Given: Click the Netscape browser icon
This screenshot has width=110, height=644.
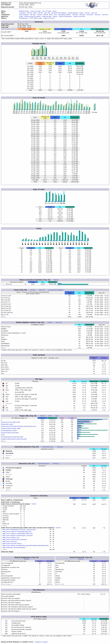Looking at the screenshot, I should pyautogui.click(x=3, y=479).
